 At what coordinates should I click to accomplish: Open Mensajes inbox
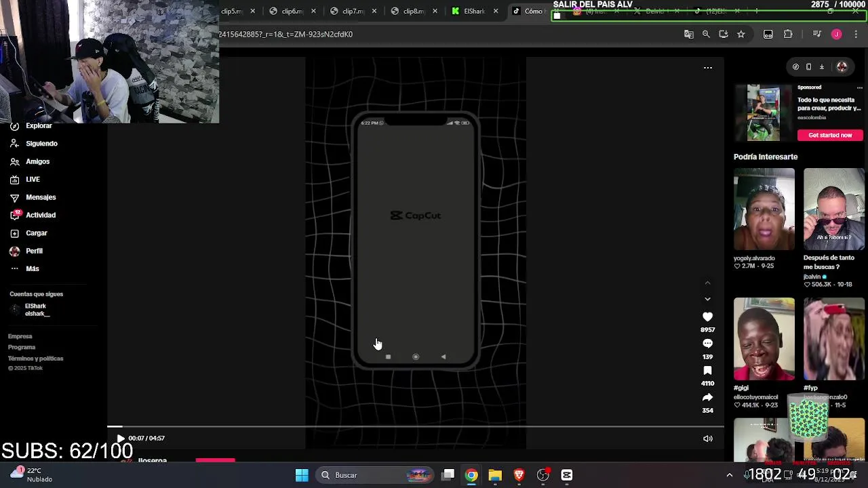click(33, 197)
